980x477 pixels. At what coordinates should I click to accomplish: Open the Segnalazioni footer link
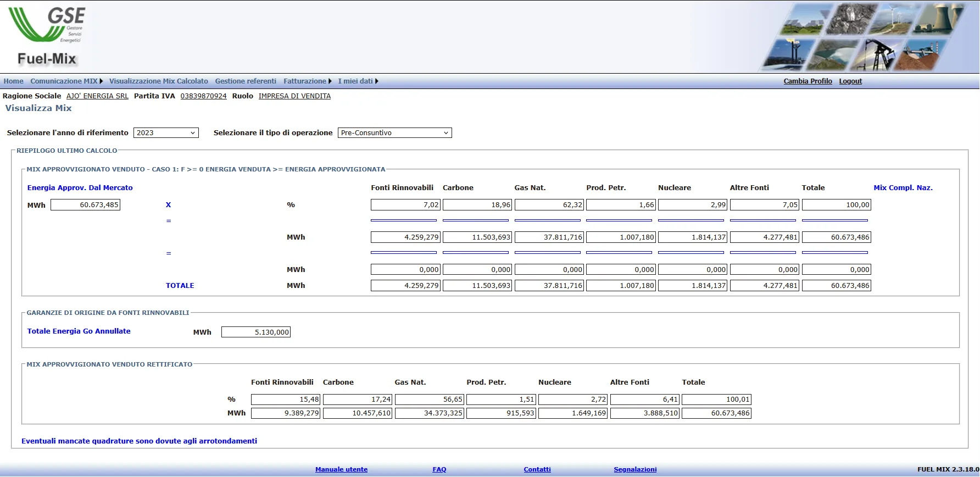click(x=635, y=469)
